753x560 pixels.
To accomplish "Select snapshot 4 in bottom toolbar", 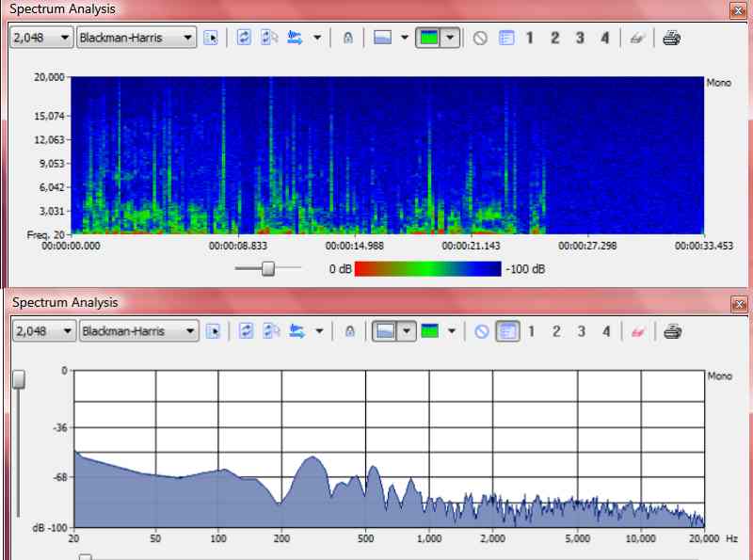I will (606, 331).
